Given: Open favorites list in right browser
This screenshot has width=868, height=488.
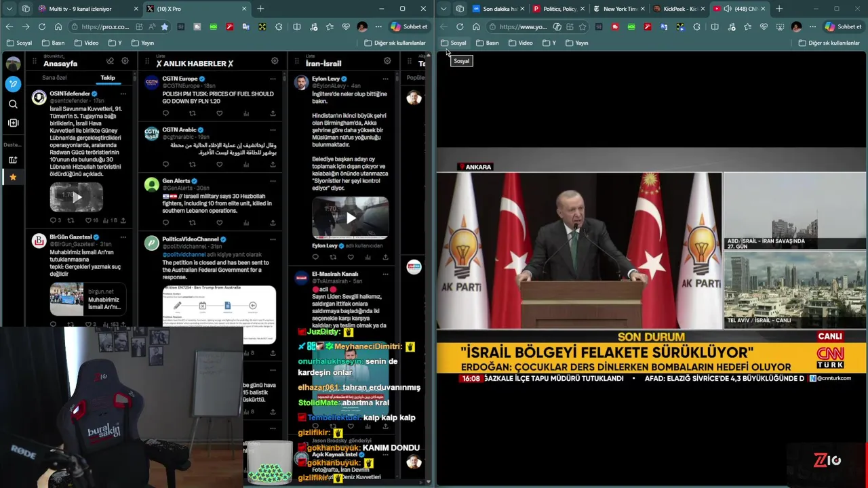Looking at the screenshot, I should tap(747, 26).
